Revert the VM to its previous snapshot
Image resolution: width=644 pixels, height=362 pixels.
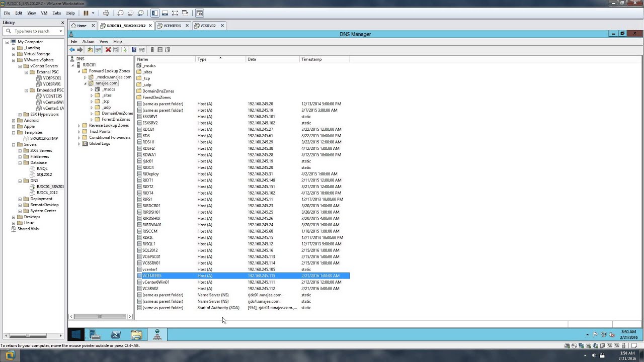pos(130,13)
